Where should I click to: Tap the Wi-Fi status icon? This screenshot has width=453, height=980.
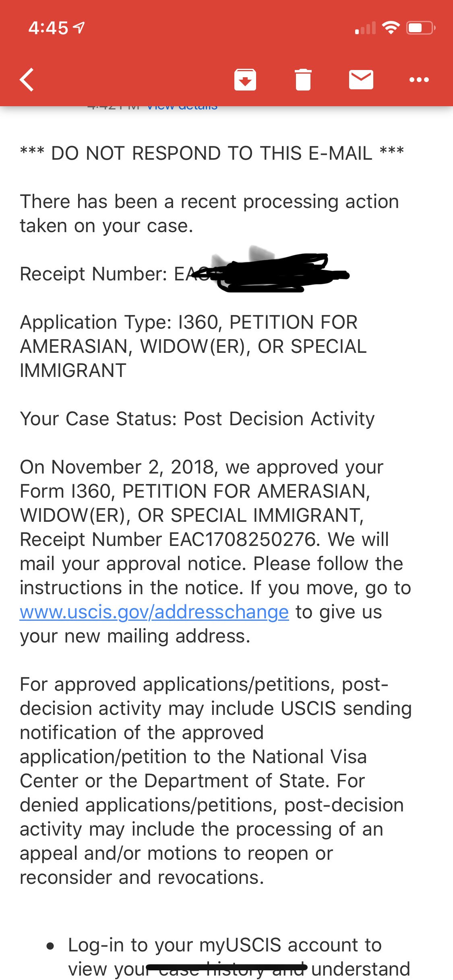[390, 28]
